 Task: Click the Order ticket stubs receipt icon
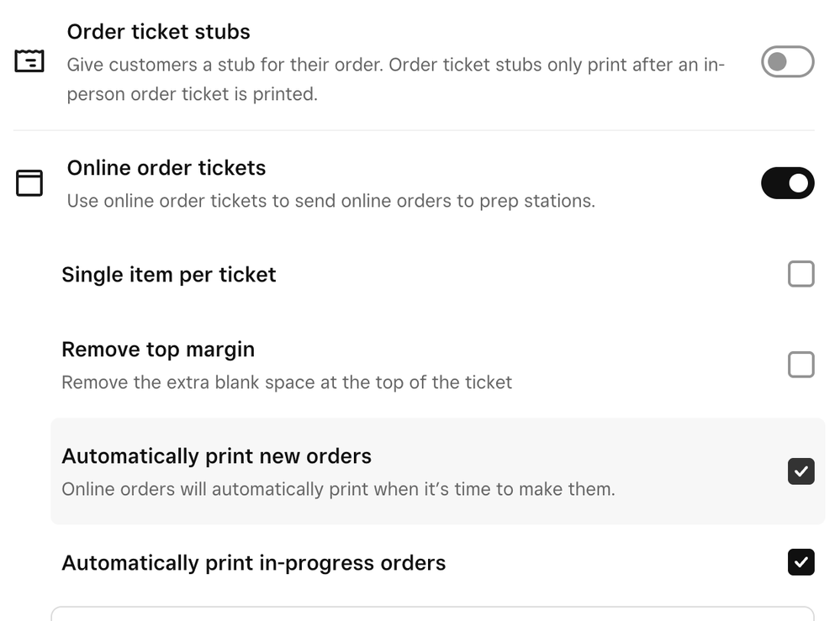tap(29, 62)
